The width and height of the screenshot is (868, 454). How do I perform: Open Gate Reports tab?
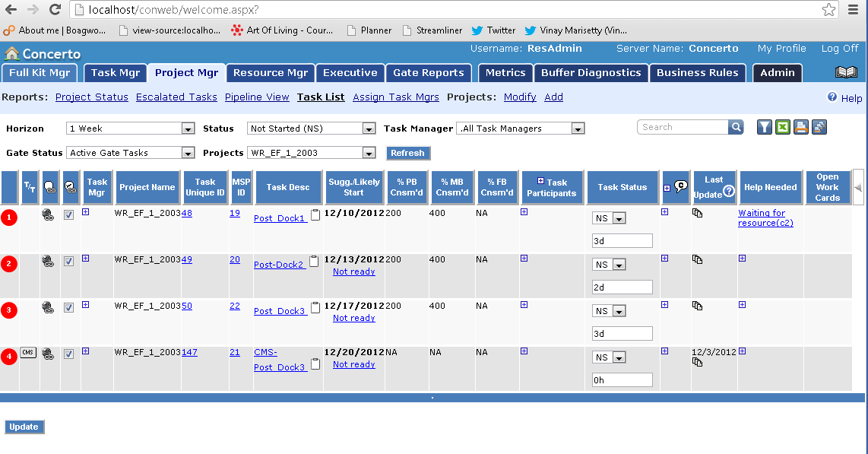(429, 72)
